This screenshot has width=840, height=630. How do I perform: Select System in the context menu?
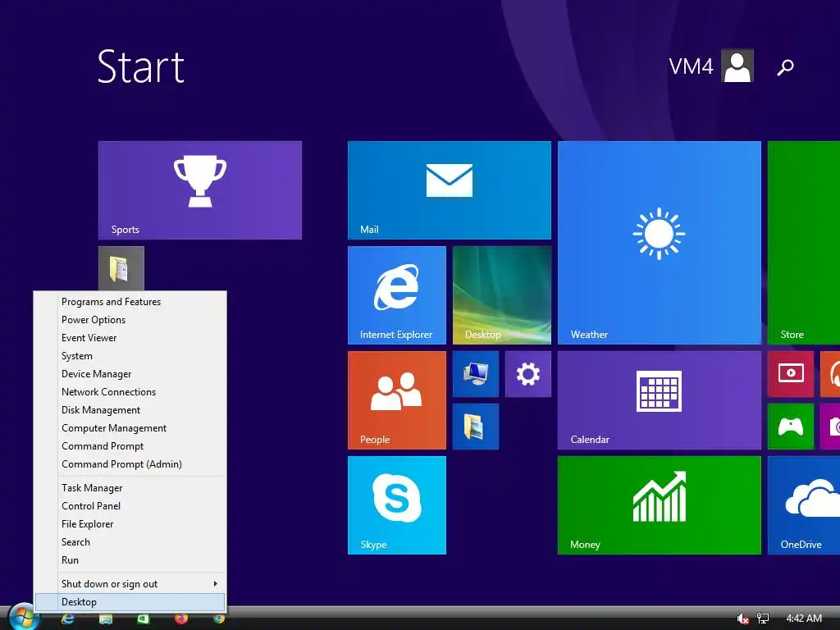[130, 356]
